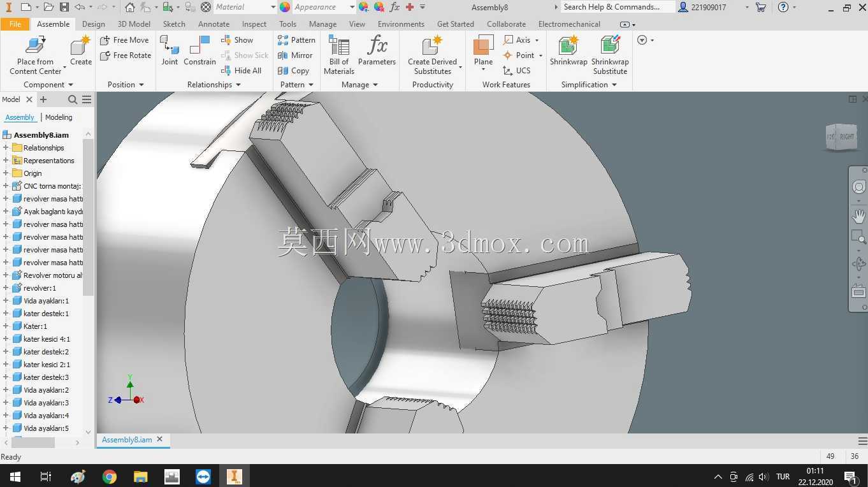868x487 pixels.
Task: Activate the Free Rotate tool
Action: [x=126, y=55]
